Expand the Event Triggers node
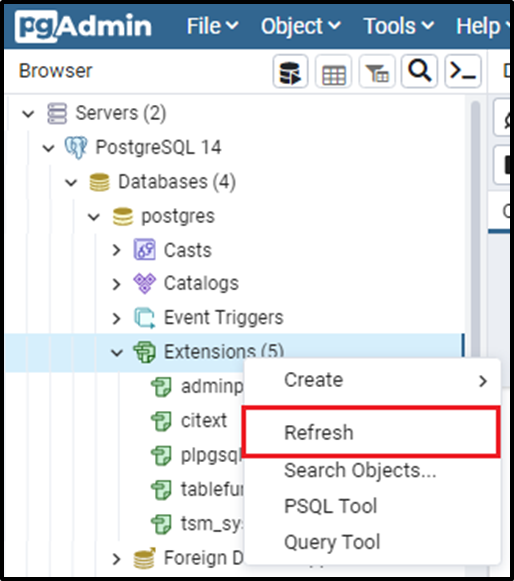514x581 pixels. 116,318
